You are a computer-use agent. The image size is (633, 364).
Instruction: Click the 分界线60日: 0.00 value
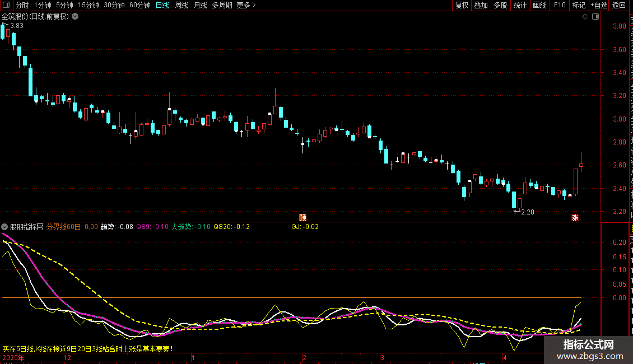click(x=72, y=227)
